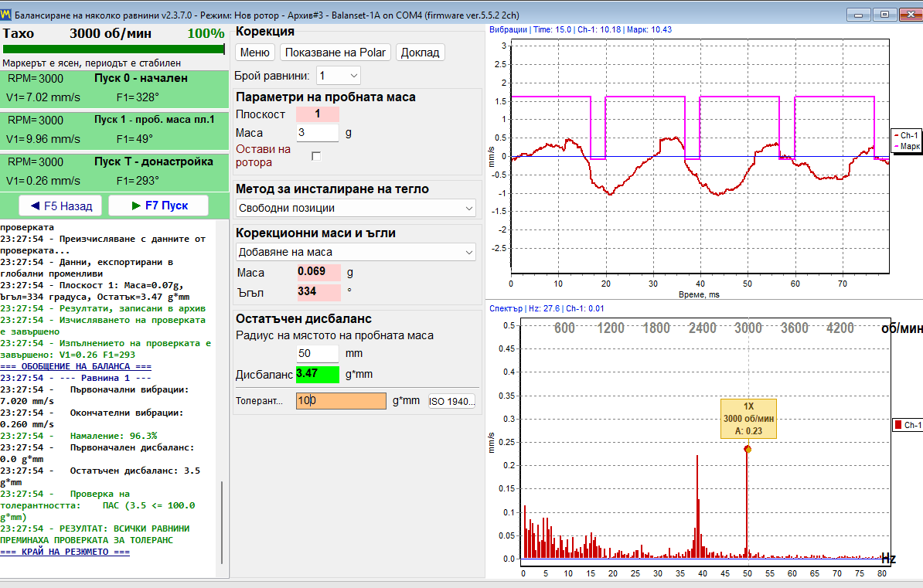923x588 pixels.
Task: Click the tolerance field showing 100
Action: click(341, 401)
